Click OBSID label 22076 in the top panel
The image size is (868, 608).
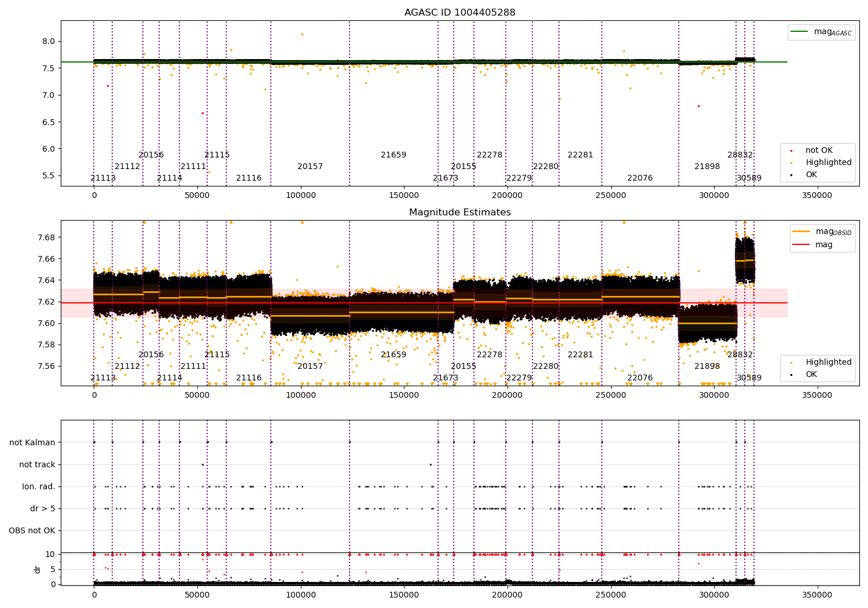click(640, 178)
